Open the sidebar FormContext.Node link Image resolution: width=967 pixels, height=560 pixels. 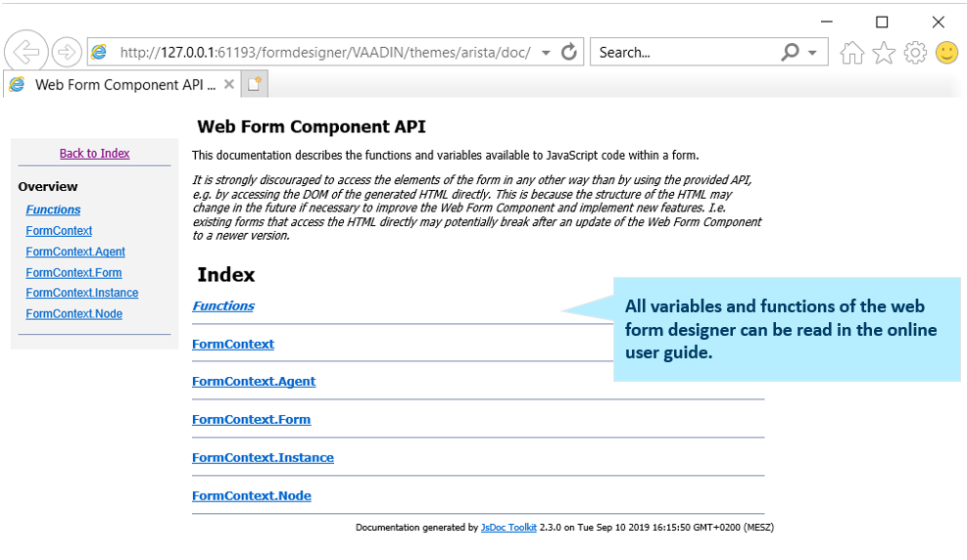click(74, 314)
